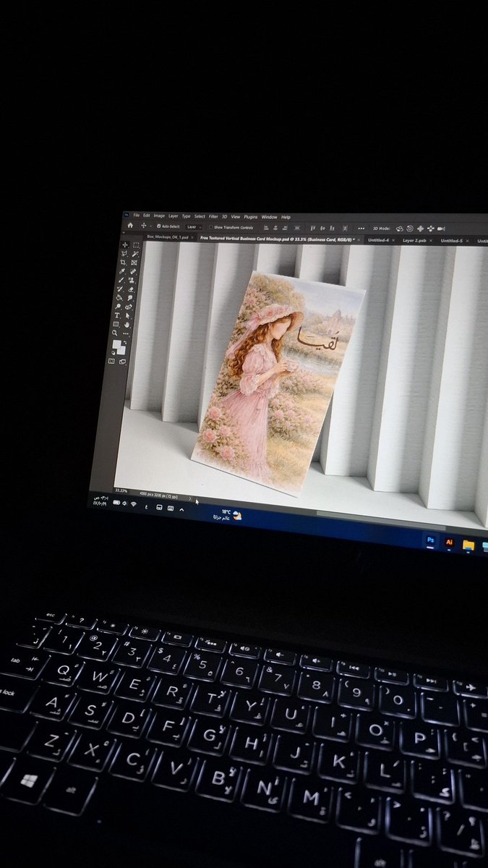Select the Lasso tool
The height and width of the screenshot is (868, 488).
point(124,254)
